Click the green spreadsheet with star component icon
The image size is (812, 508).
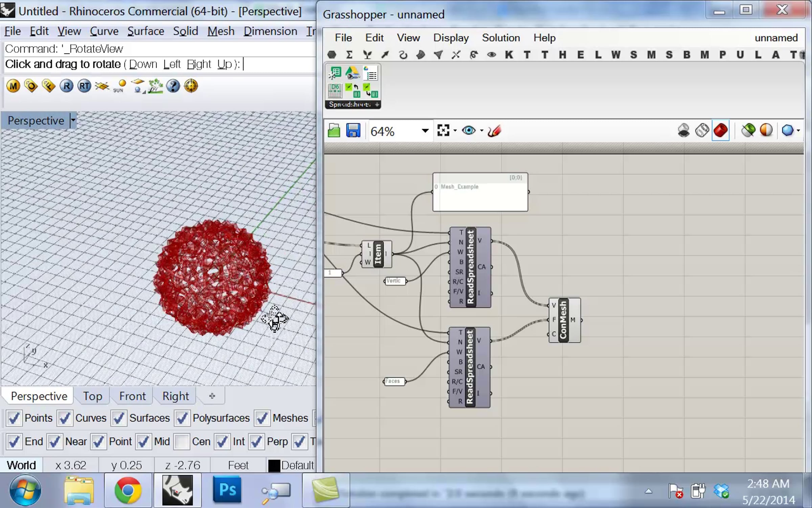tap(335, 73)
